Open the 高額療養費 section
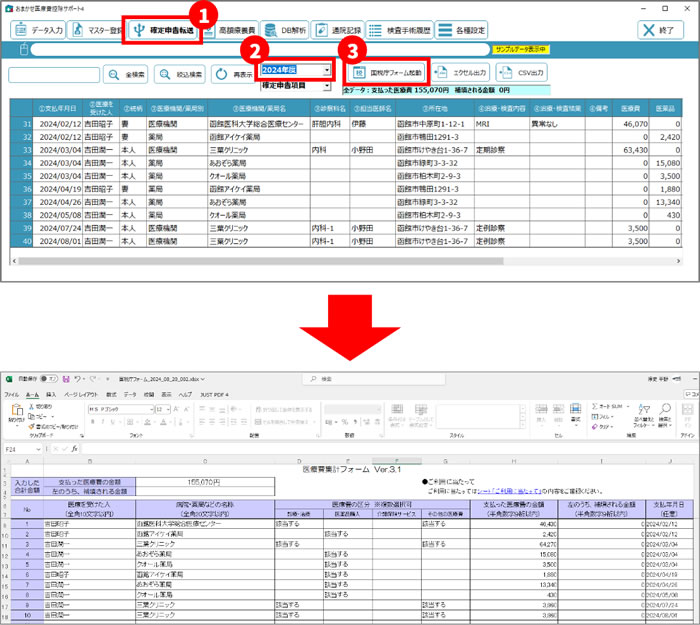Viewport: 700px width, 625px height. point(232,30)
